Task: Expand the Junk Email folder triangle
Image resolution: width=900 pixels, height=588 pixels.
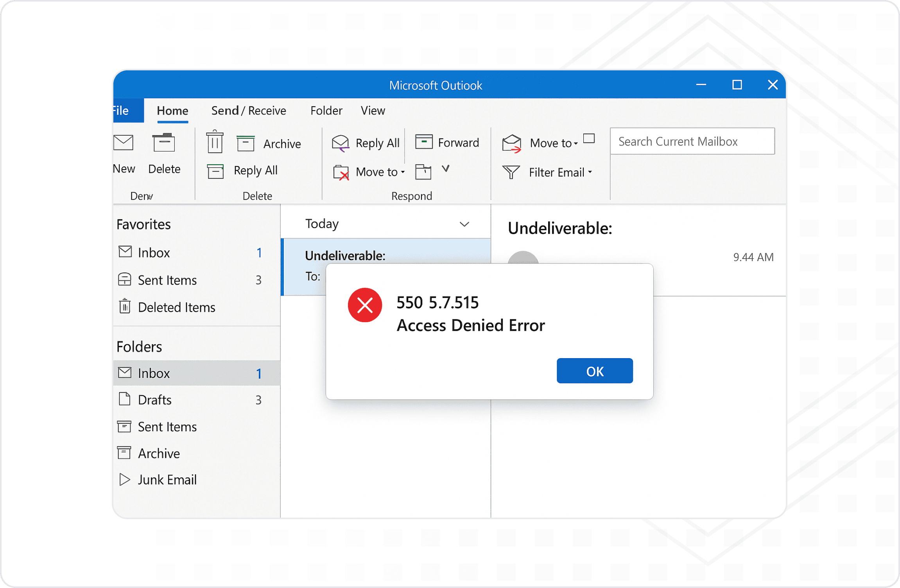Action: click(x=124, y=479)
